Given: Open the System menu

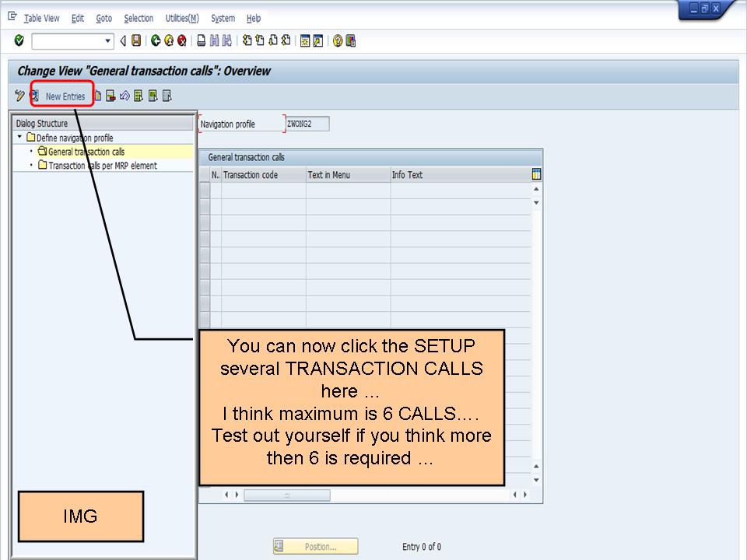Looking at the screenshot, I should click(x=223, y=18).
